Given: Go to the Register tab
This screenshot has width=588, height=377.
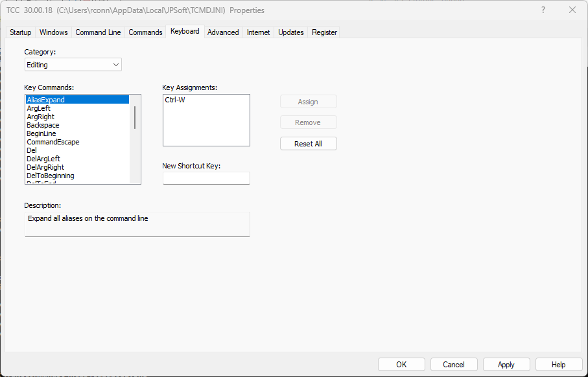Looking at the screenshot, I should (324, 32).
